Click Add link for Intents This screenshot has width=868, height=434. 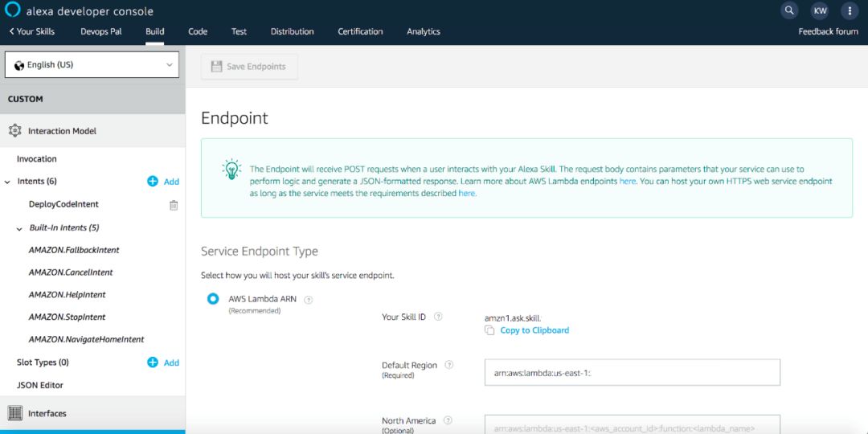[x=172, y=182]
